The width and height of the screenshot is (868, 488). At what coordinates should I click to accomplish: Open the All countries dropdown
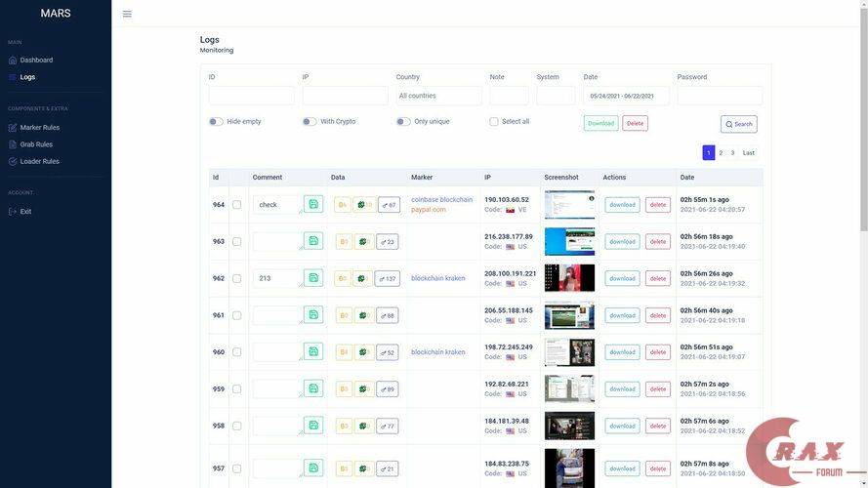[x=438, y=96]
